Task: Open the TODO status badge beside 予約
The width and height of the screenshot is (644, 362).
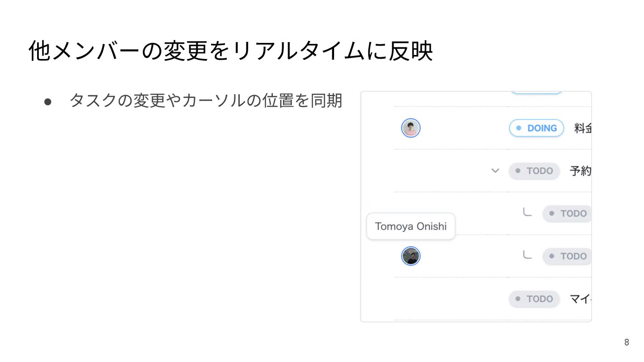Action: click(534, 171)
